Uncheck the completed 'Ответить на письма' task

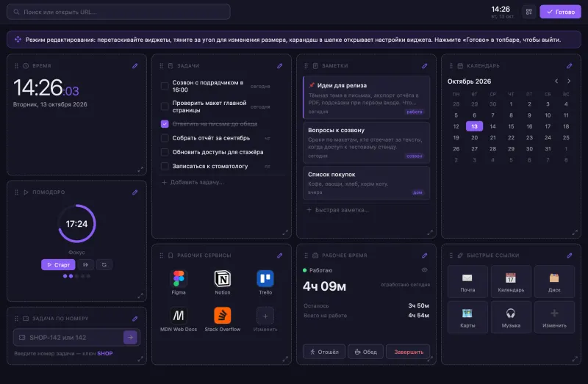165,124
